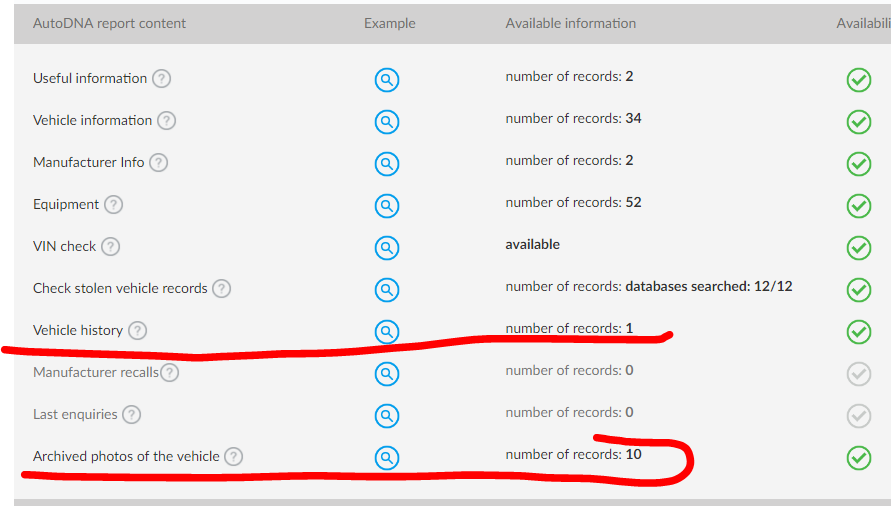
Task: Click the green availability check for VIN check
Action: 859,248
